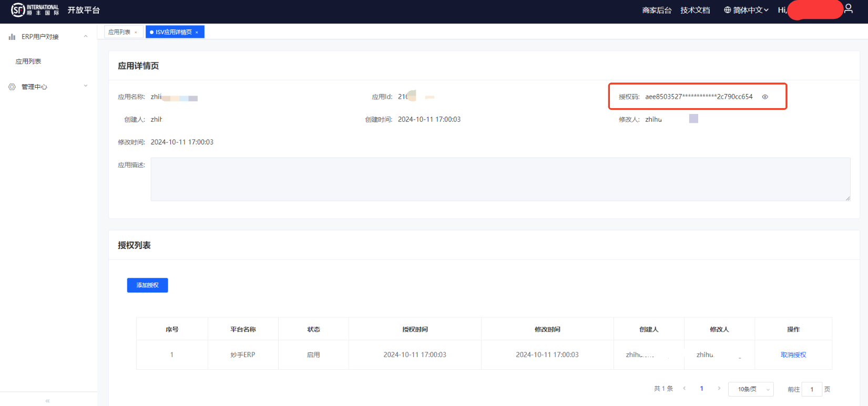Close the 应用列表 tab
This screenshot has height=406, width=868.
pos(136,33)
